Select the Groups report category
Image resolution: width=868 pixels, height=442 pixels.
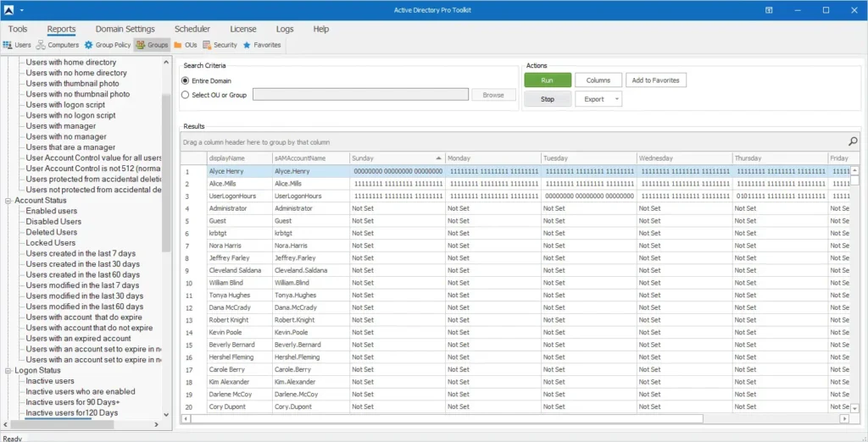[153, 45]
